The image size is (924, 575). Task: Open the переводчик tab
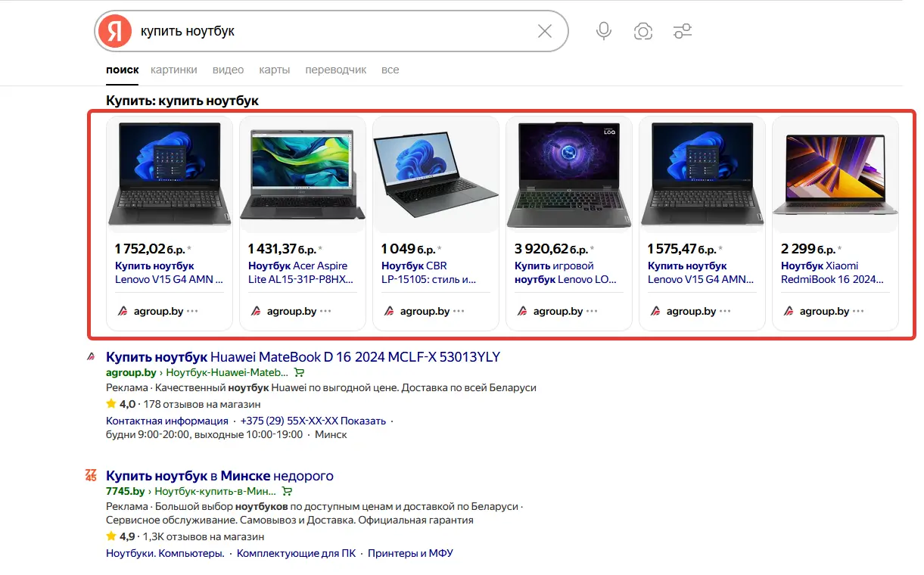click(x=335, y=70)
